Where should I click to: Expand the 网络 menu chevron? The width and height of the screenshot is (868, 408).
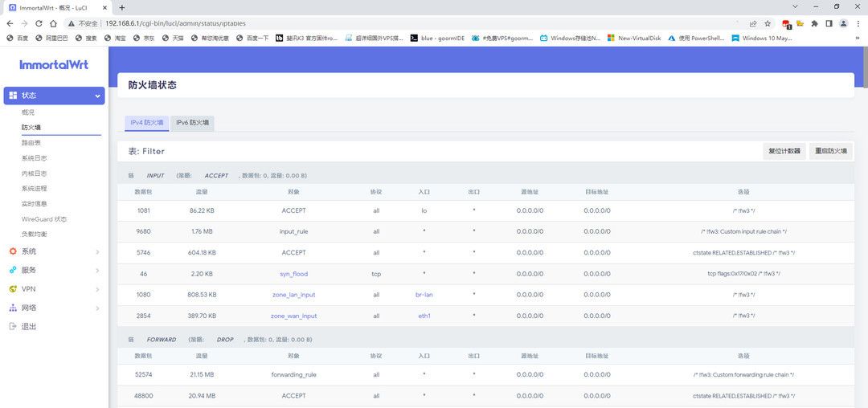(97, 308)
